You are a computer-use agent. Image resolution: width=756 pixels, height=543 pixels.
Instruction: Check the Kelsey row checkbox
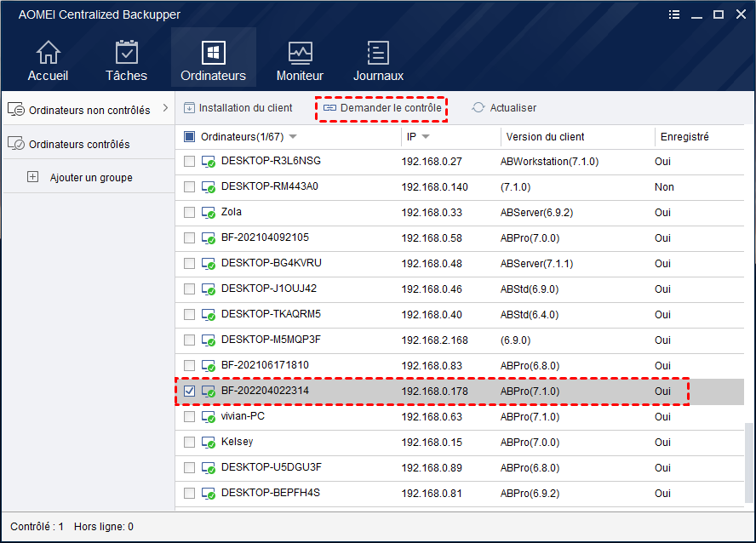(190, 443)
